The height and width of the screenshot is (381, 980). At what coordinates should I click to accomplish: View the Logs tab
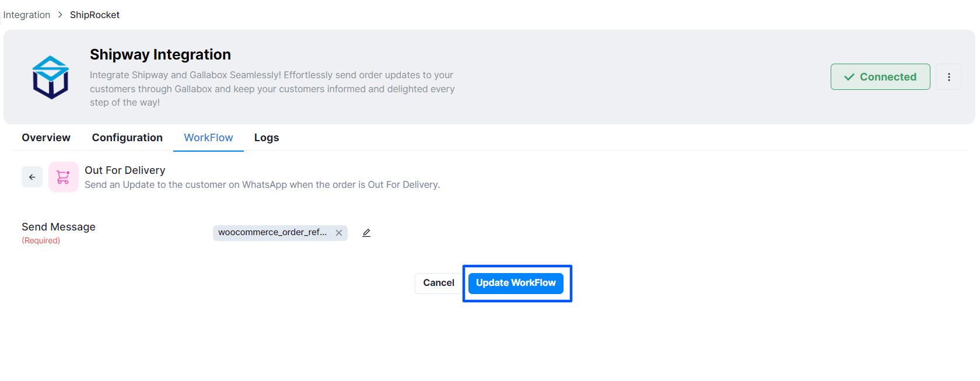pyautogui.click(x=267, y=138)
